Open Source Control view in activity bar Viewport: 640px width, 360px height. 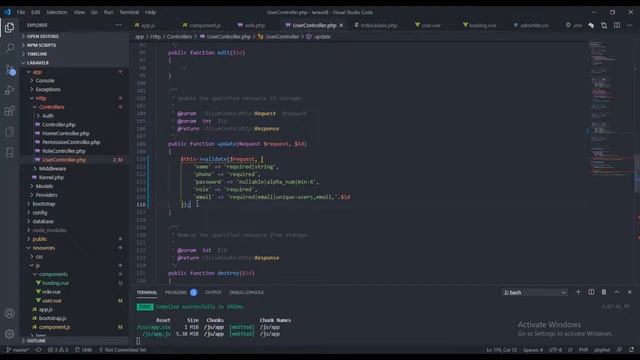coord(9,69)
